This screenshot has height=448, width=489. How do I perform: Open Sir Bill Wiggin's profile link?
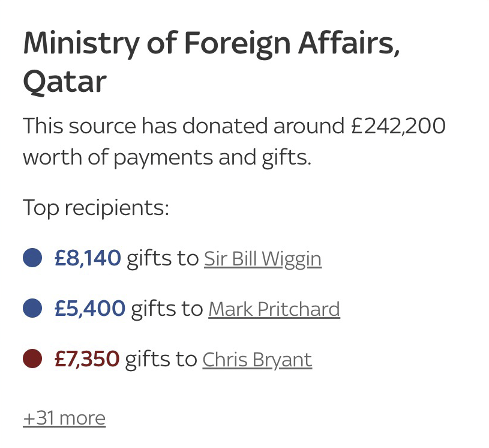pos(263,259)
